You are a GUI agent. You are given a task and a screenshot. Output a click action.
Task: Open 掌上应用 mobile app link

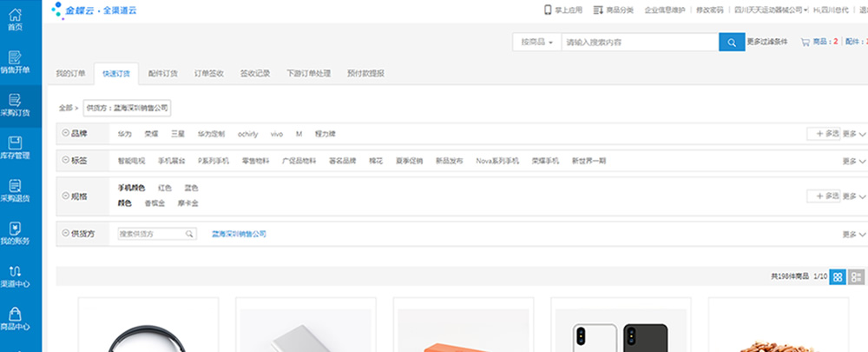[563, 10]
